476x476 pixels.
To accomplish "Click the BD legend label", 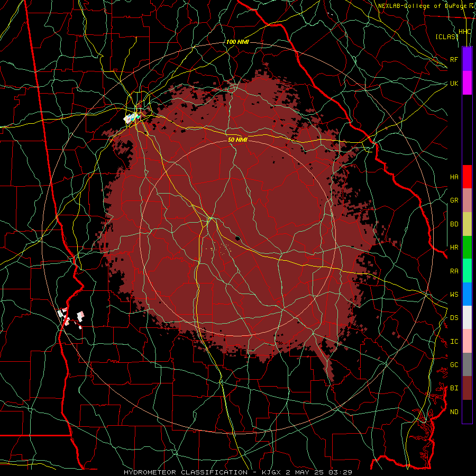I will tap(454, 224).
